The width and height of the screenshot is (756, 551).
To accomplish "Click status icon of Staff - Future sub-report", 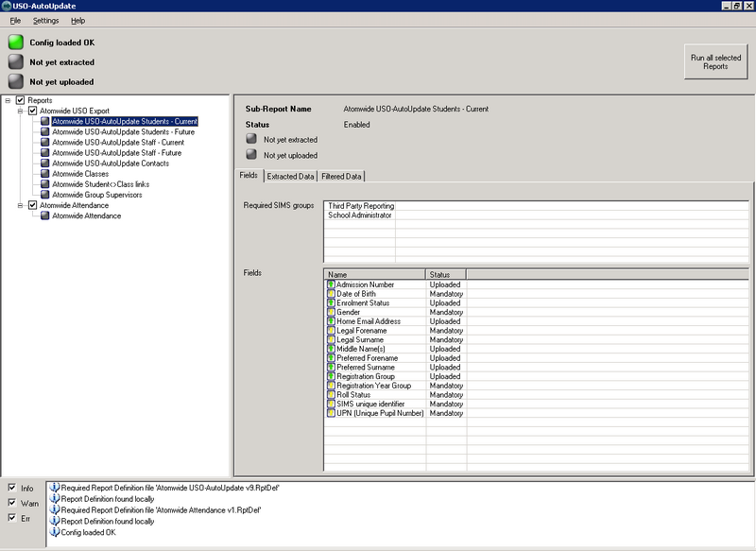I will [44, 152].
